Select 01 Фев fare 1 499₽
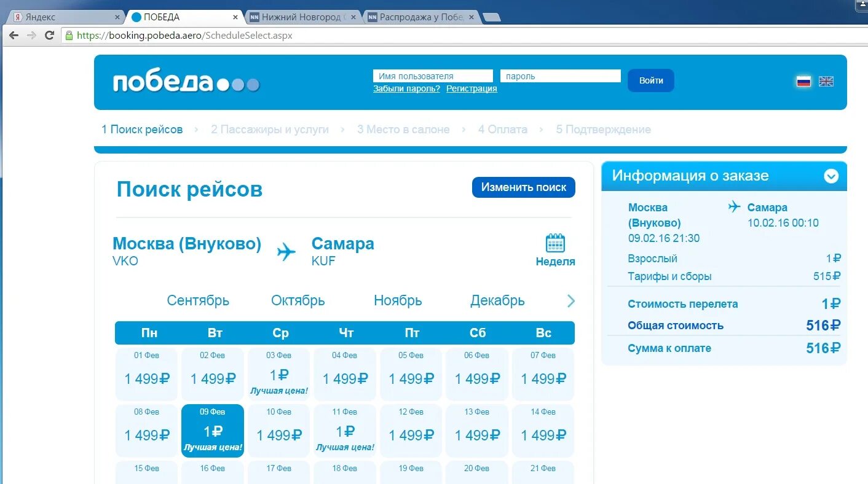Screen dimensions: 868x484 (147, 374)
